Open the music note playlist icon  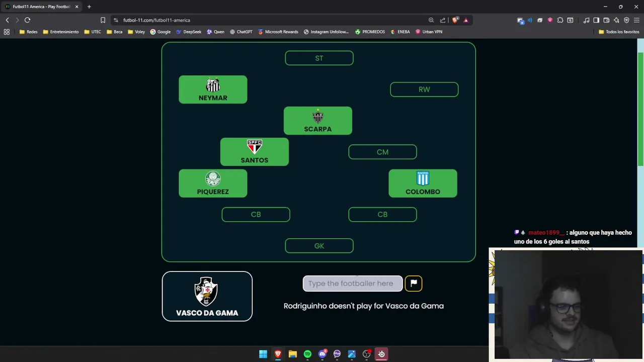coord(586,20)
